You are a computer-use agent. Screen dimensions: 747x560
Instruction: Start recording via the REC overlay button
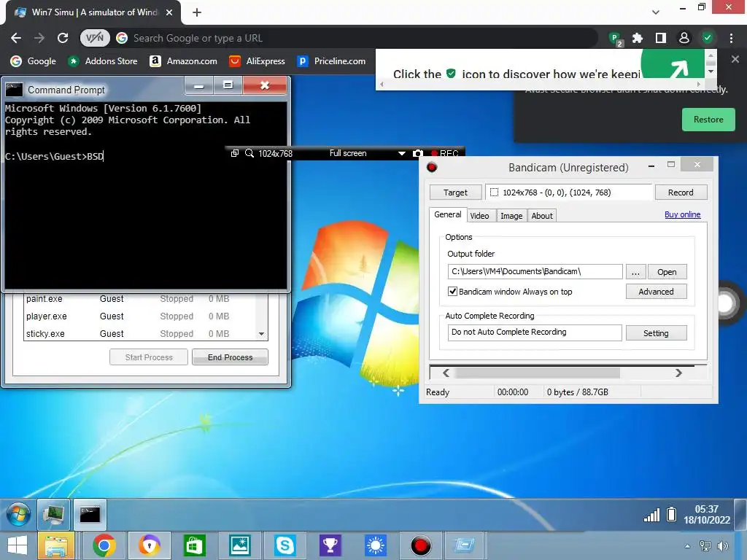pos(444,153)
